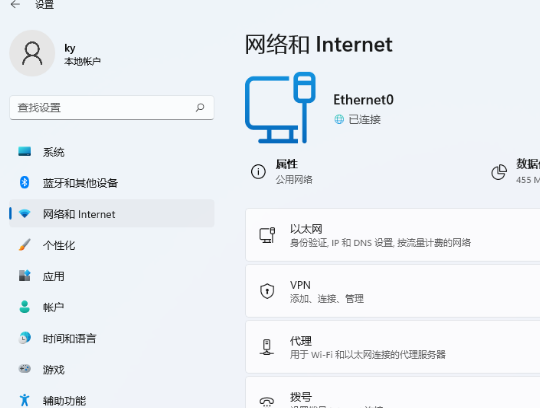Click the Apps sidebar icon
This screenshot has width=540, height=408.
24,276
